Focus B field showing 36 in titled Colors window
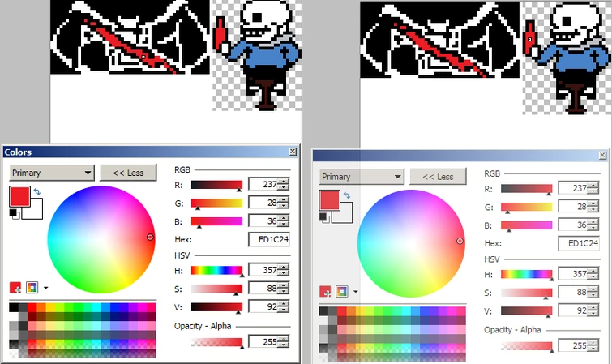 tap(263, 221)
